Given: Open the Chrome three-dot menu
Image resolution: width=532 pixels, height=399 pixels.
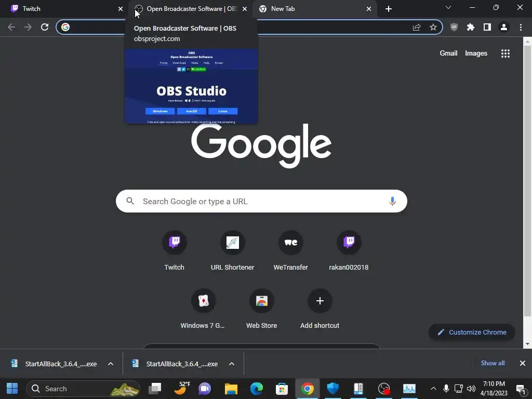Looking at the screenshot, I should (521, 27).
